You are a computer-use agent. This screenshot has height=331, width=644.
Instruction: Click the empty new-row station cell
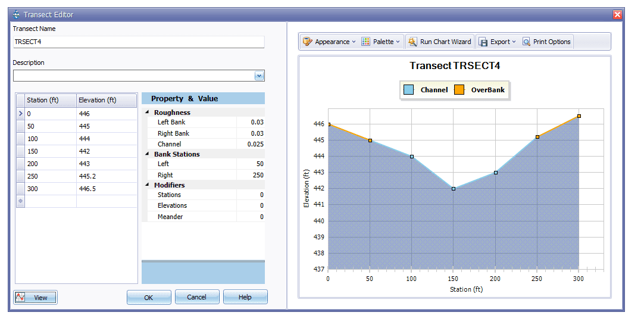click(51, 201)
